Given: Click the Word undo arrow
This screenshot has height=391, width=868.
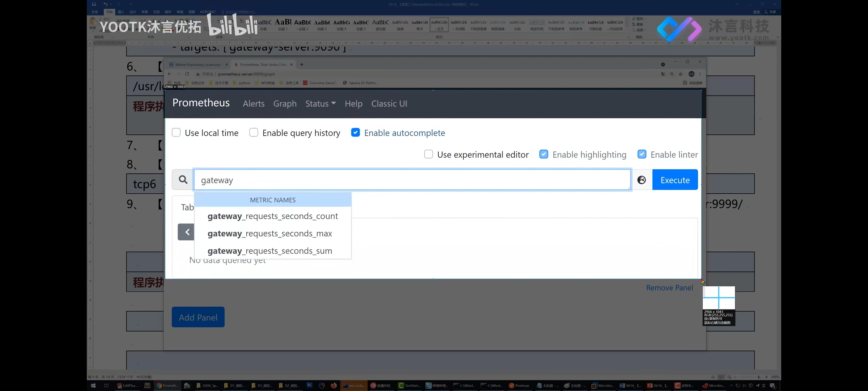Looking at the screenshot, I should (105, 4).
